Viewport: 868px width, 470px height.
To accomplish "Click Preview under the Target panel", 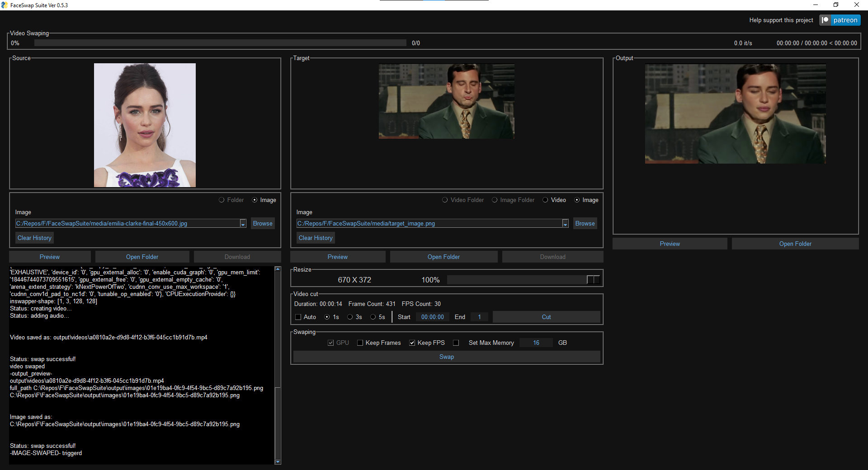I will tap(338, 257).
